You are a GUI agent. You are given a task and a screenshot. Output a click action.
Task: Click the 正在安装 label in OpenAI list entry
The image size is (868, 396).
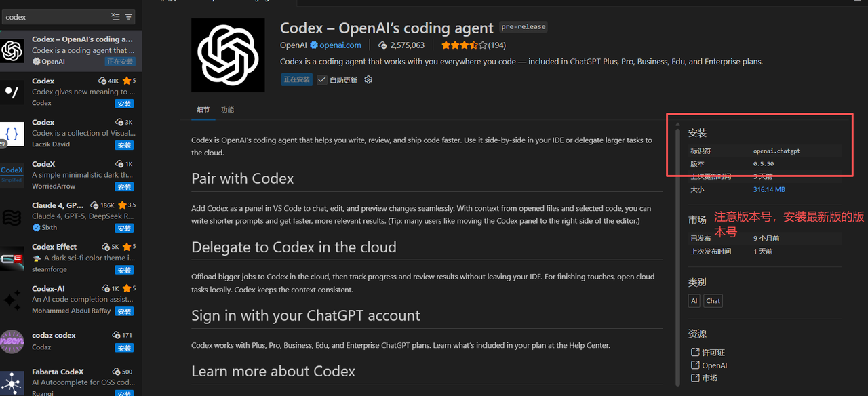coord(120,62)
